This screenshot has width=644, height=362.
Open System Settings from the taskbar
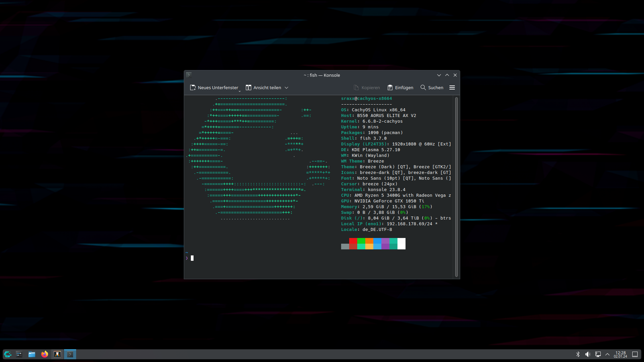click(19, 354)
